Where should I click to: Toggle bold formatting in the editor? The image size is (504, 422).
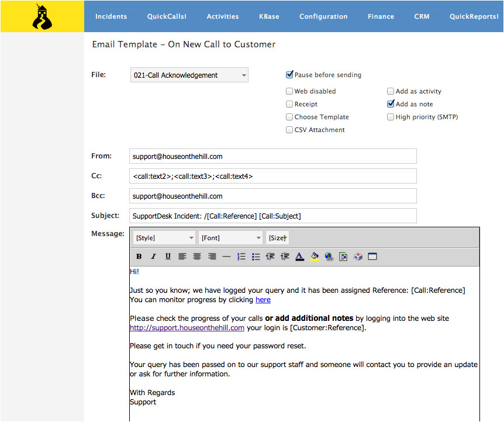tap(139, 257)
